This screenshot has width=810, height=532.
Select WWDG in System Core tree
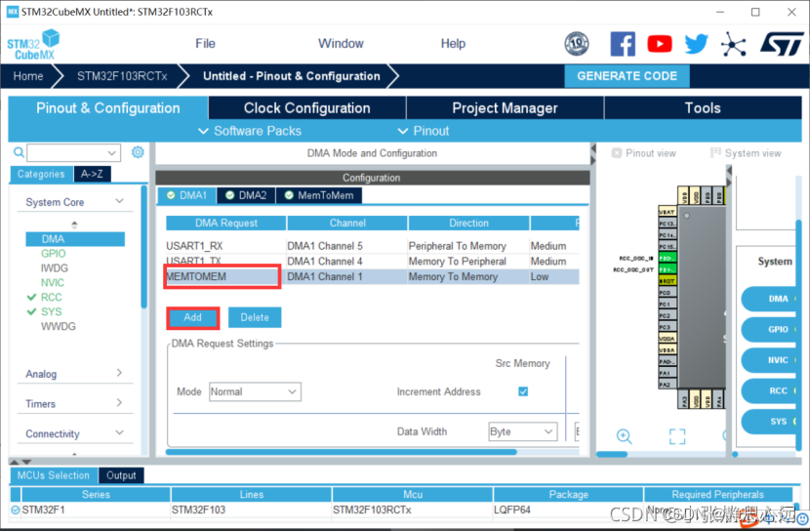[x=58, y=326]
